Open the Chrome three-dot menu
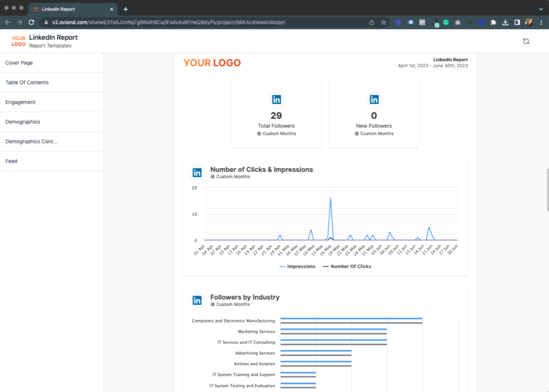The image size is (549, 392). (x=541, y=22)
